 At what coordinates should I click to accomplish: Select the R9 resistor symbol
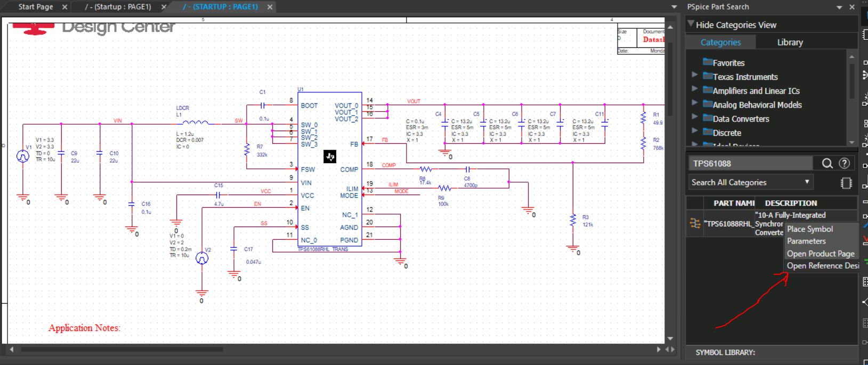click(x=444, y=189)
